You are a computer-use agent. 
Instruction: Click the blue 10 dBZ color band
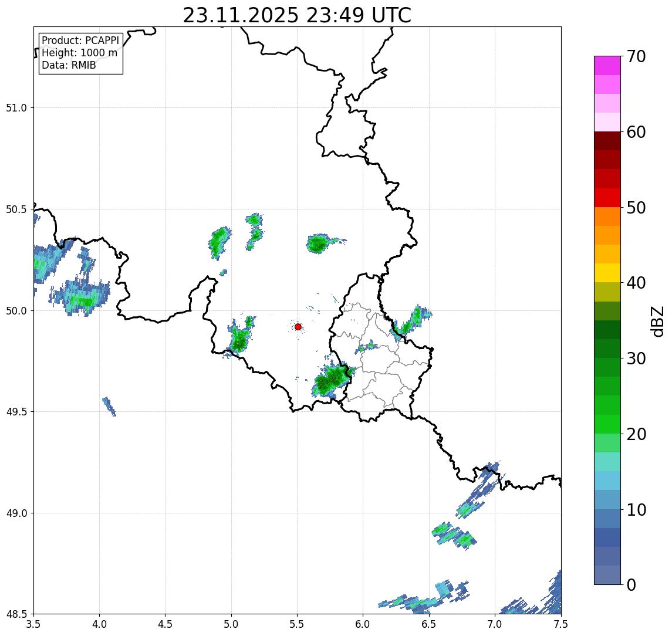click(x=607, y=518)
